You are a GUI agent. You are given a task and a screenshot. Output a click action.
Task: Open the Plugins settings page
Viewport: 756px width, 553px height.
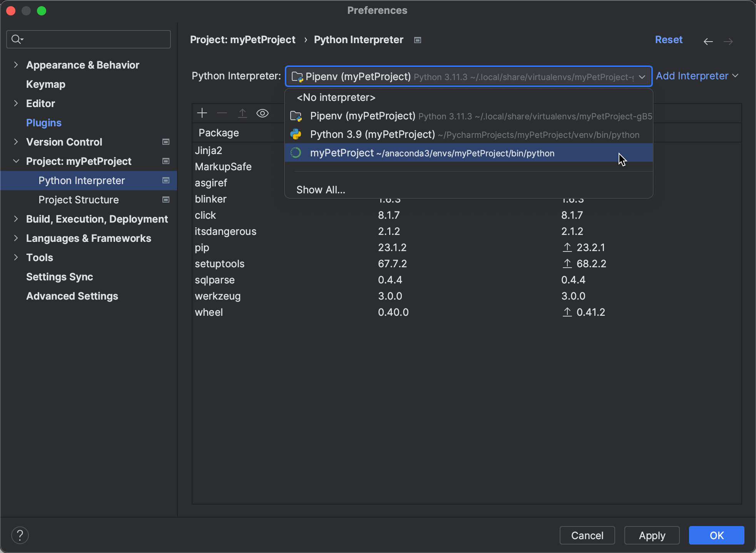43,122
